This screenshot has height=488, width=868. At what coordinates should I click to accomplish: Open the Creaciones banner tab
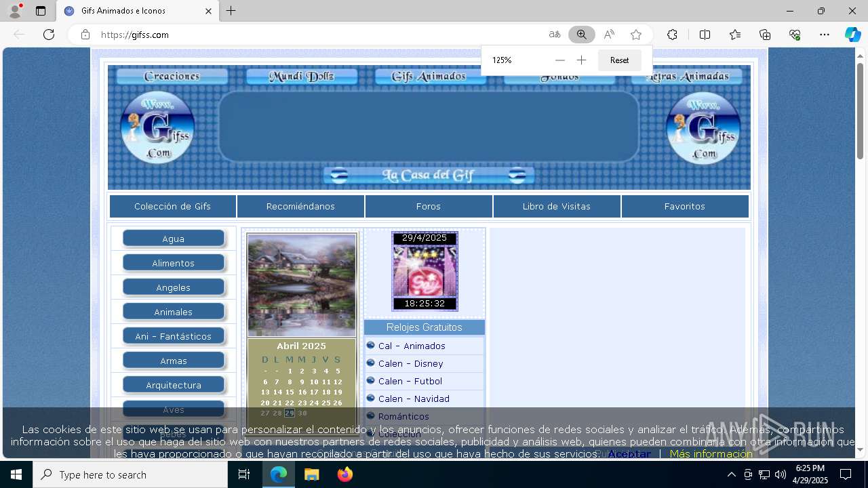(172, 77)
